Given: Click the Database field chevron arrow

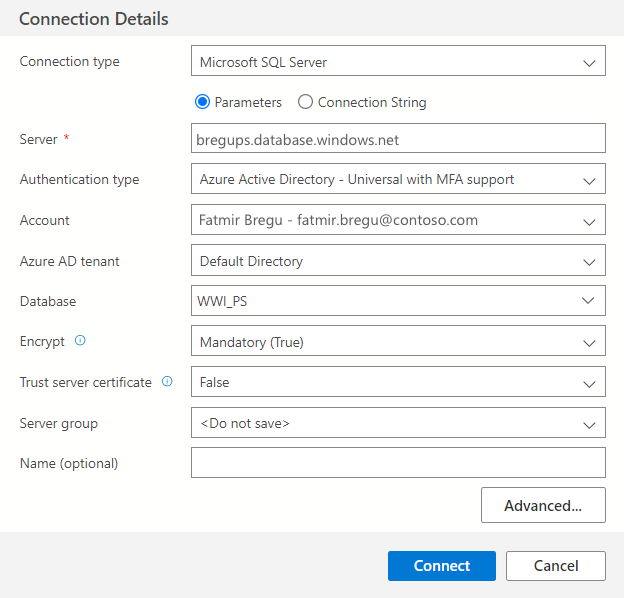Looking at the screenshot, I should coord(588,301).
